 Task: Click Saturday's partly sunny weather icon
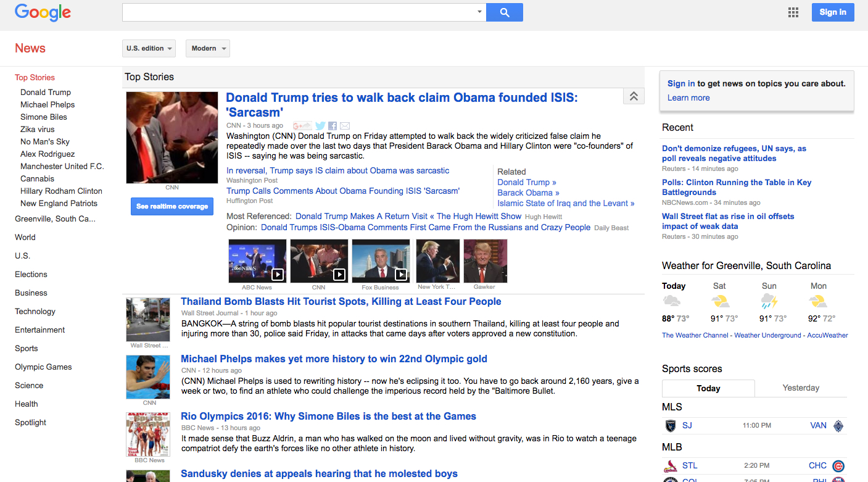coord(720,301)
